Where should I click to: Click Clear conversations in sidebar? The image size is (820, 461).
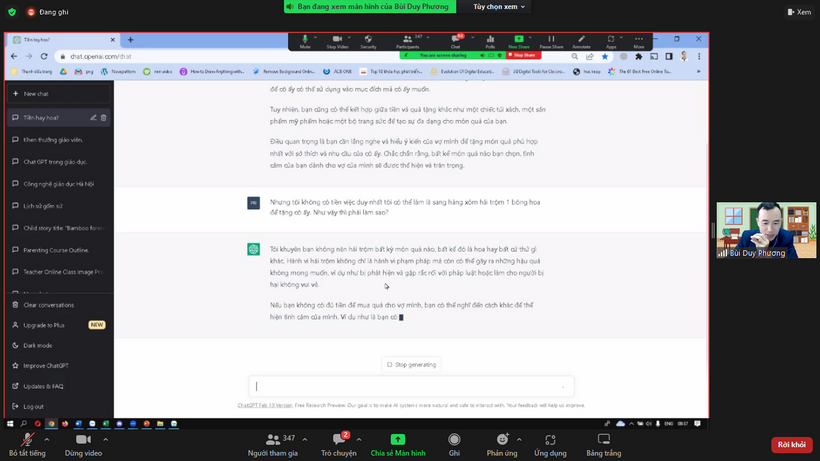click(59, 305)
